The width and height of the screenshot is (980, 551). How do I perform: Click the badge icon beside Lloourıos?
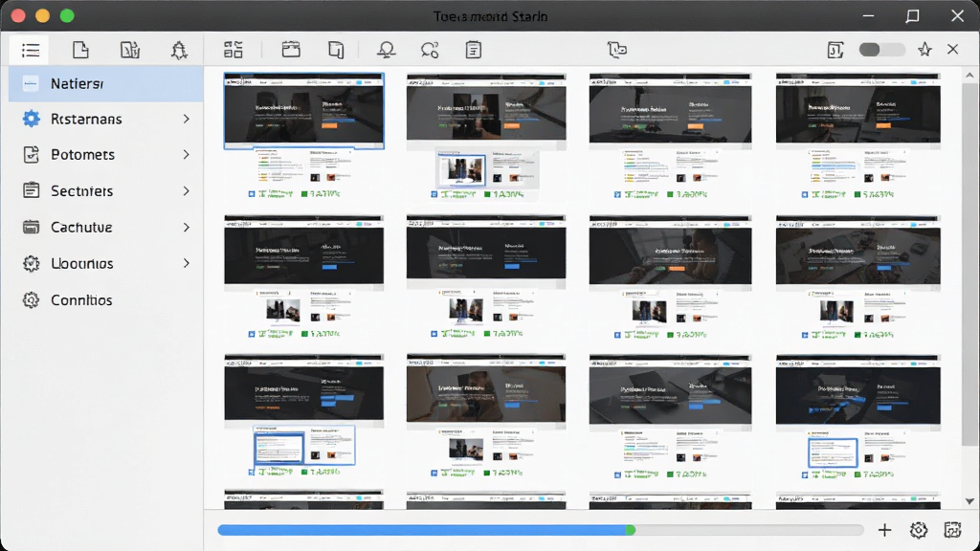(31, 263)
